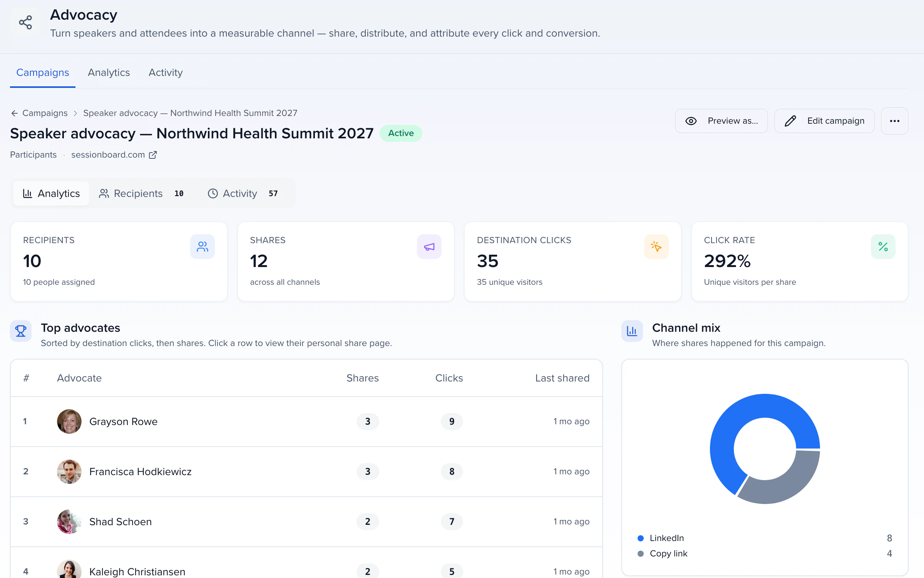This screenshot has width=924, height=578.
Task: Click the Destination Clicks cursor icon
Action: pyautogui.click(x=656, y=247)
